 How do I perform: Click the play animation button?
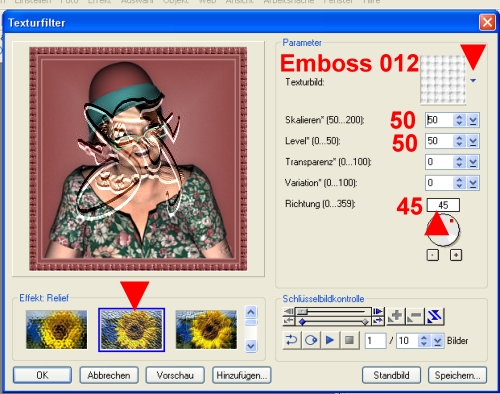(x=330, y=340)
